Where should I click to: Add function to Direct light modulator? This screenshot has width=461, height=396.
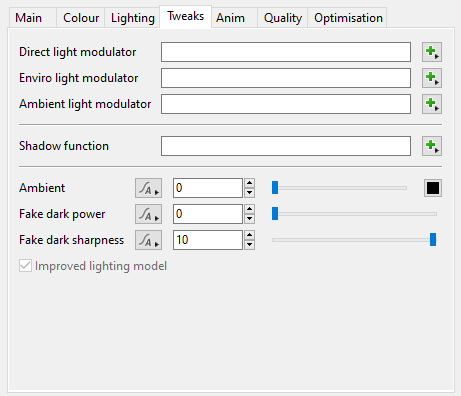click(432, 52)
